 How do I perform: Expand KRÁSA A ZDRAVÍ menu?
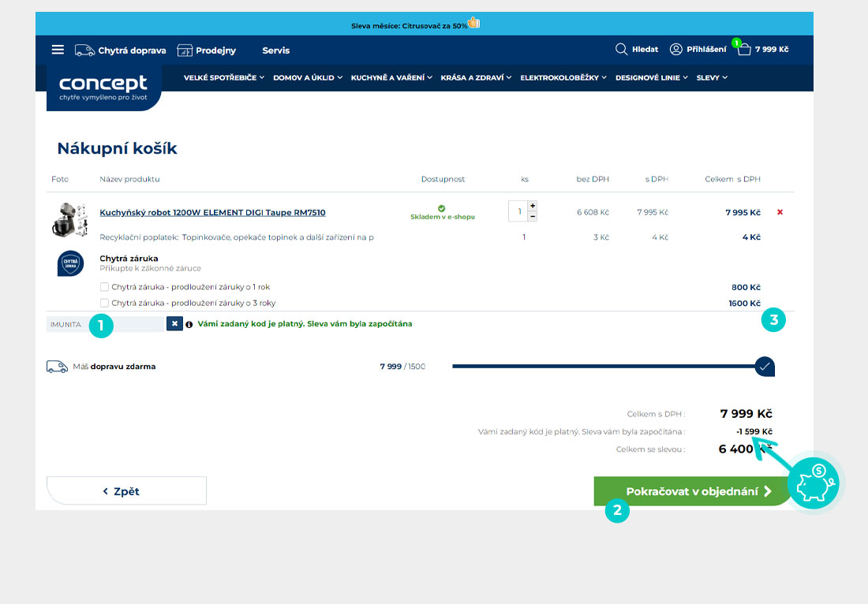tap(476, 78)
